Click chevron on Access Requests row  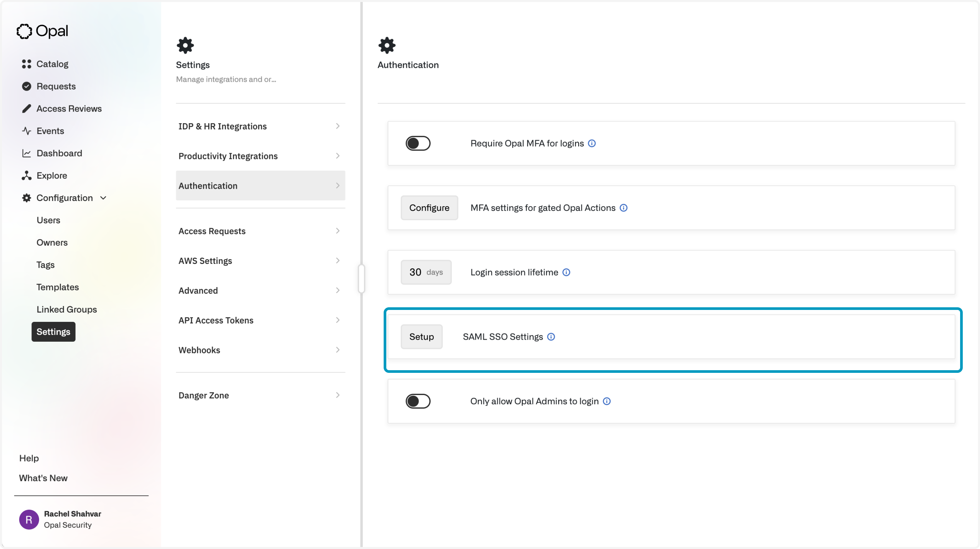[x=338, y=231]
